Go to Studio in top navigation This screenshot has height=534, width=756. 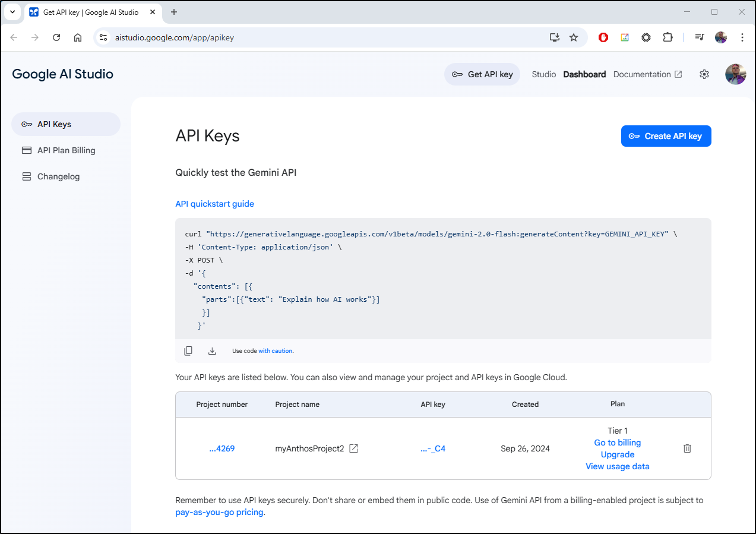pyautogui.click(x=544, y=74)
